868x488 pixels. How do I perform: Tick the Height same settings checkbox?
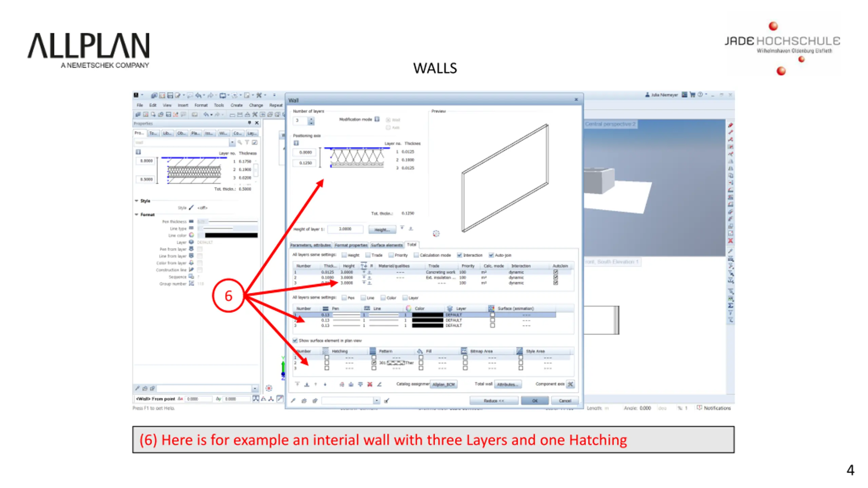344,255
